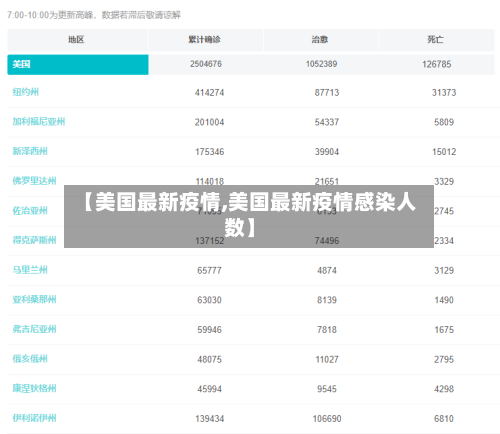This screenshot has width=500, height=434.
Task: Click Arizona confirmed value 63030
Action: tap(210, 300)
